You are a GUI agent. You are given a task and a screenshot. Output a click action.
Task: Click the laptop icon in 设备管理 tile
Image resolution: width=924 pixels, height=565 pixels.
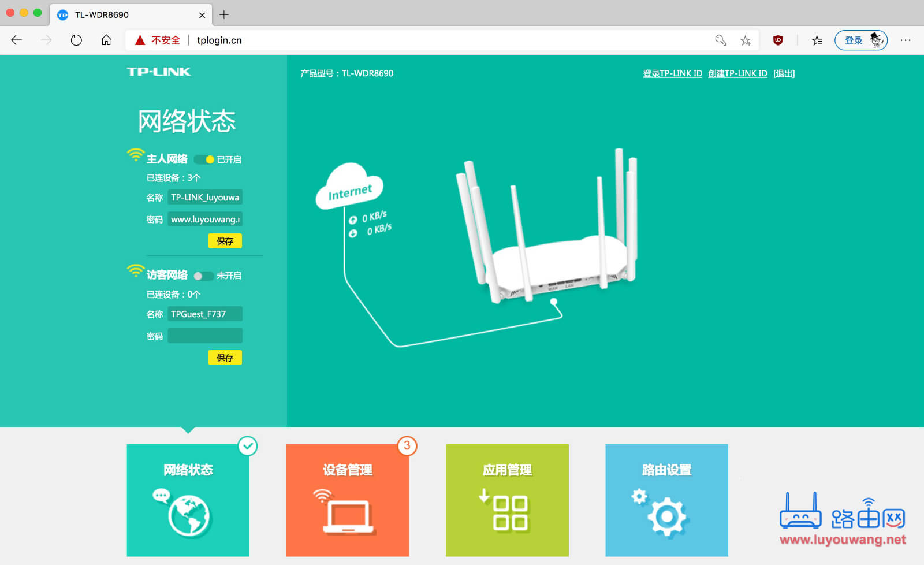(348, 516)
